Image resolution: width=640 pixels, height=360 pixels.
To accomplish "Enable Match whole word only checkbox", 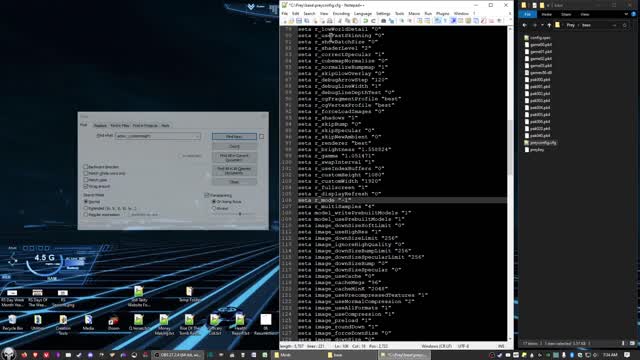I will tap(86, 173).
